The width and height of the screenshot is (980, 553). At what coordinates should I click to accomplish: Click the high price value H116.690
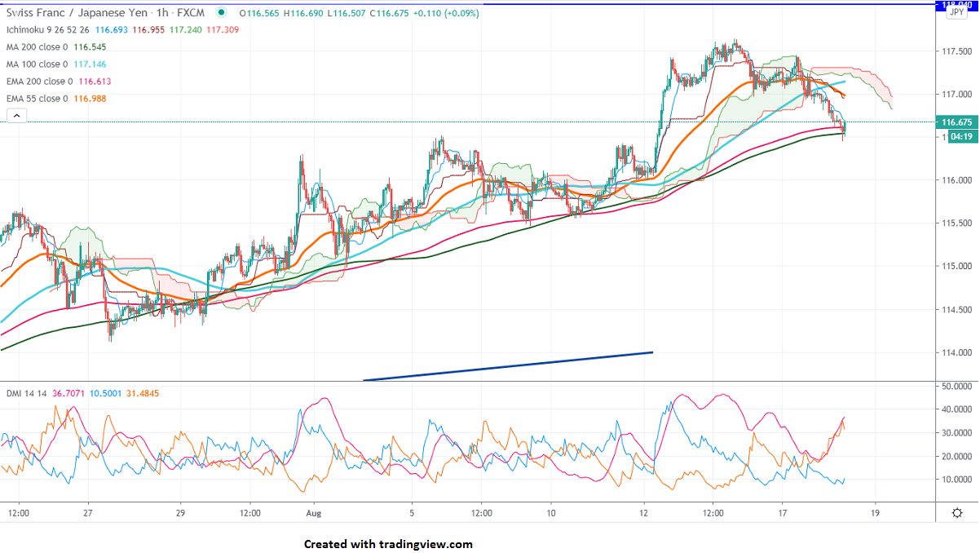[304, 13]
